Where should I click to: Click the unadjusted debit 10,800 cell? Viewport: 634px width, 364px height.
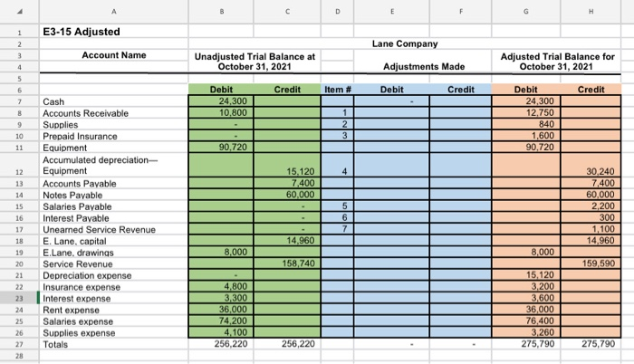221,113
